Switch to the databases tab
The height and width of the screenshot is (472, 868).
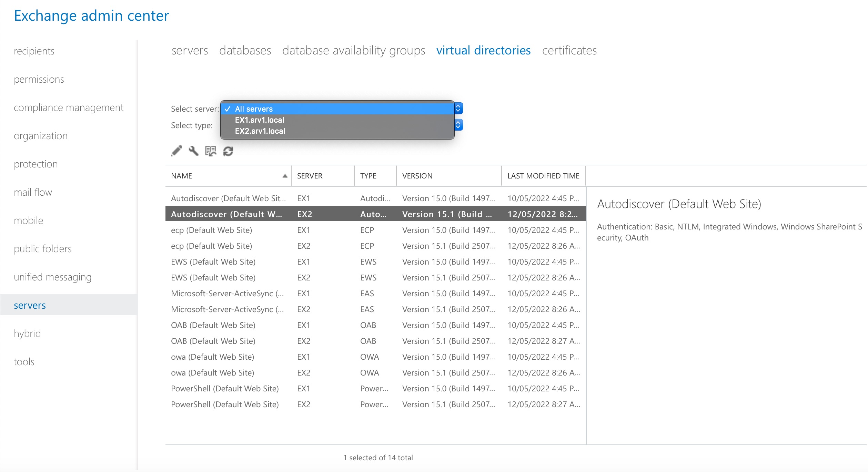pos(245,50)
